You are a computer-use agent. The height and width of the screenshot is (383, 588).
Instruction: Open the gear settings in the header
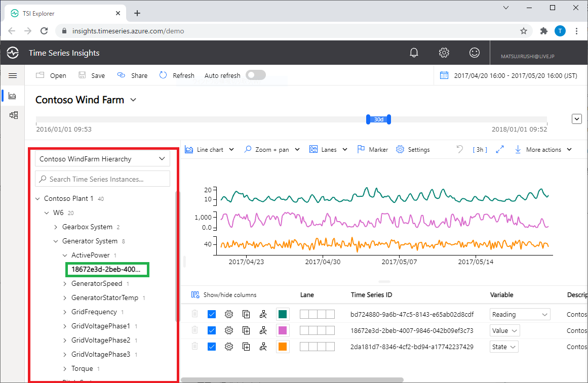coord(444,53)
